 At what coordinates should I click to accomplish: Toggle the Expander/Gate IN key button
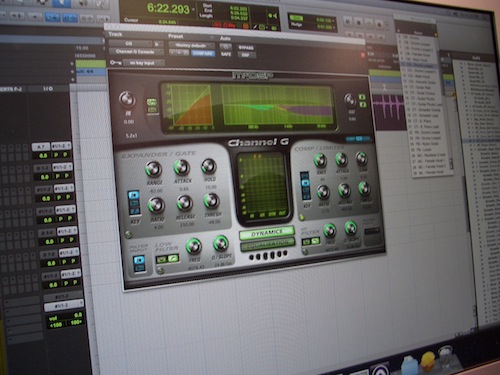134,195
